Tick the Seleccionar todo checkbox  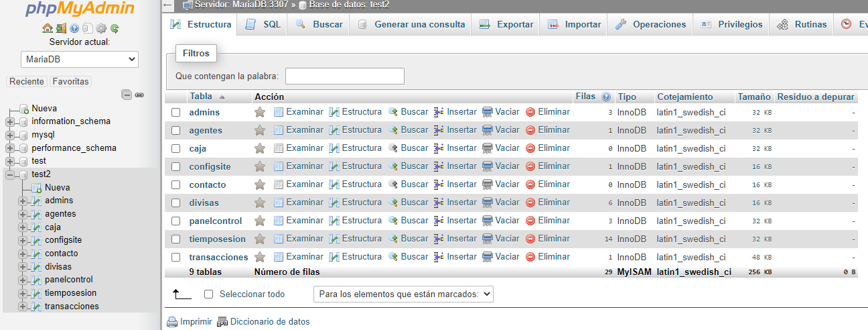pos(208,294)
